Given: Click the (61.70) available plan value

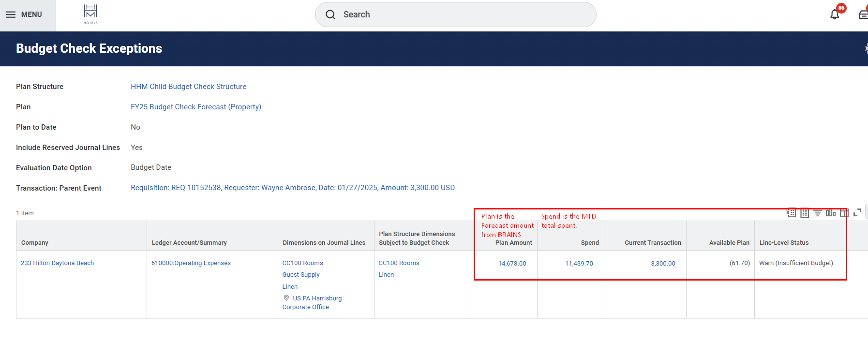Looking at the screenshot, I should [740, 263].
